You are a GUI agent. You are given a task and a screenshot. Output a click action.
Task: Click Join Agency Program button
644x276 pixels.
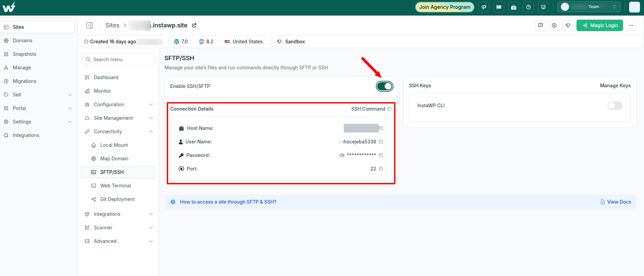(445, 7)
